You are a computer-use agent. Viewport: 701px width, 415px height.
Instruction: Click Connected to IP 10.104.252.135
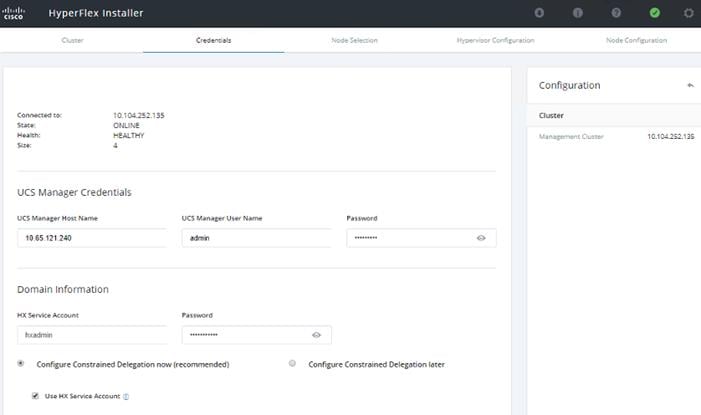tap(139, 115)
